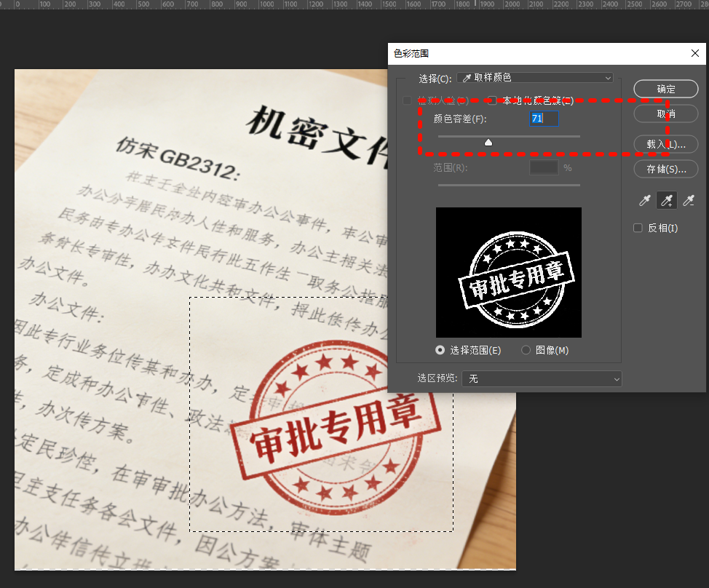Screen dimensions: 709x588
Task: Click the 载入(L)... button
Action: click(666, 144)
